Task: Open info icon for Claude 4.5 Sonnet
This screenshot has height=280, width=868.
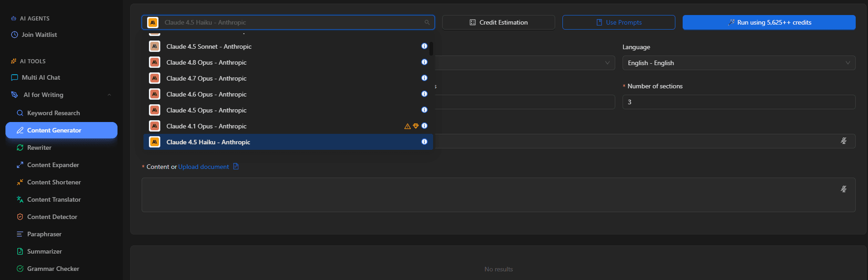Action: (424, 46)
